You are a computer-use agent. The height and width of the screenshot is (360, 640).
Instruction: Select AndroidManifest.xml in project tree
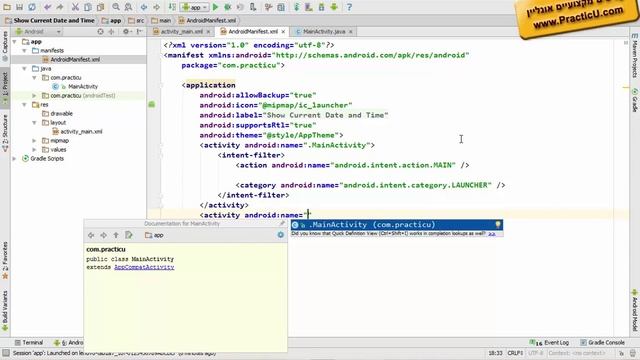tap(75, 60)
